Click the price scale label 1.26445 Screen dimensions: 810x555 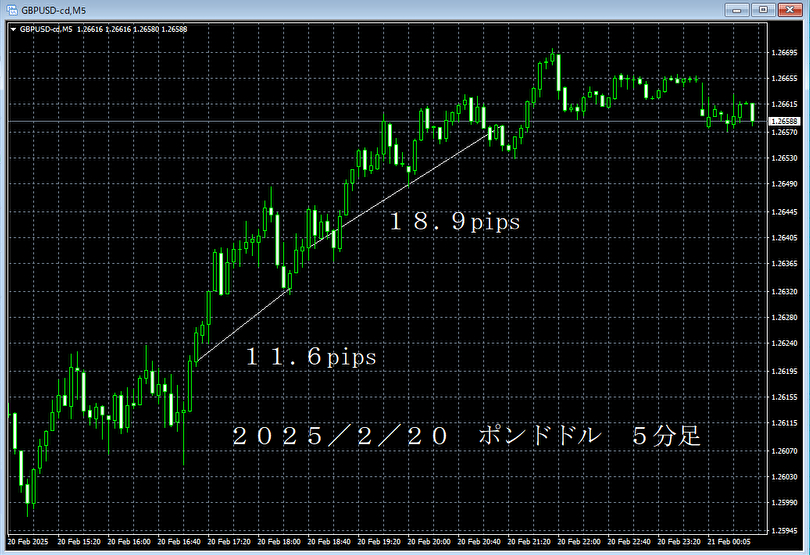pos(784,212)
